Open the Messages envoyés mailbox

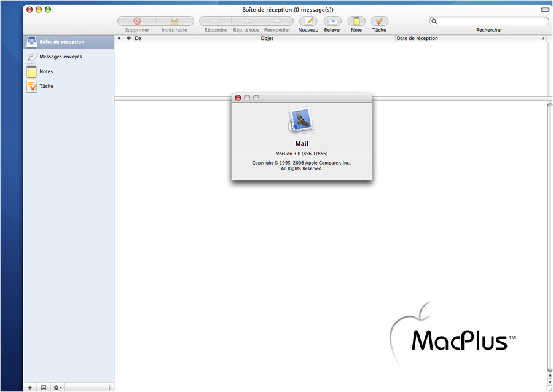[x=69, y=57]
